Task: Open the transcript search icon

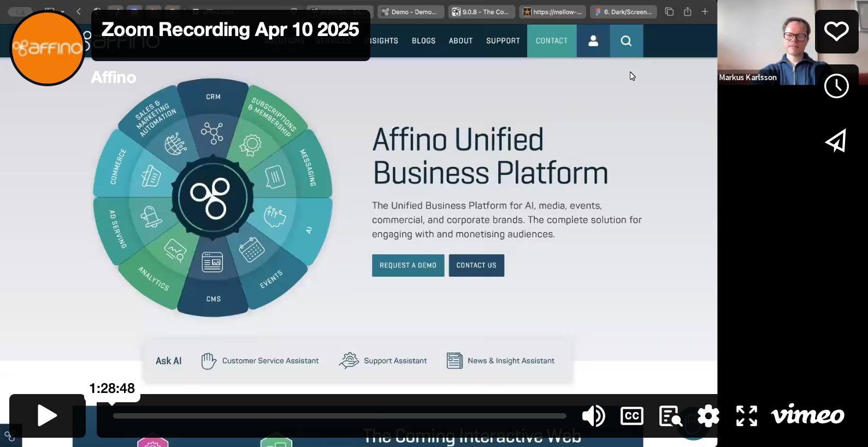Action: 670,416
